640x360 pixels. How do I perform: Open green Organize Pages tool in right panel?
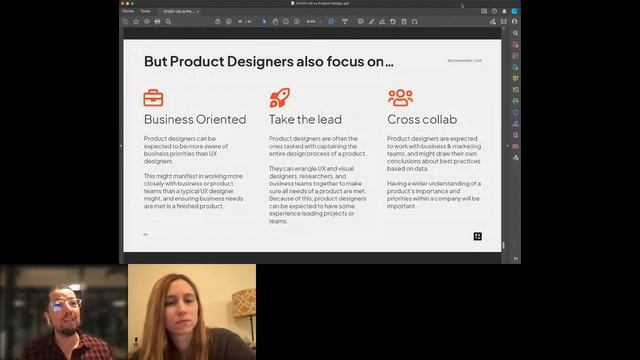coord(516,89)
